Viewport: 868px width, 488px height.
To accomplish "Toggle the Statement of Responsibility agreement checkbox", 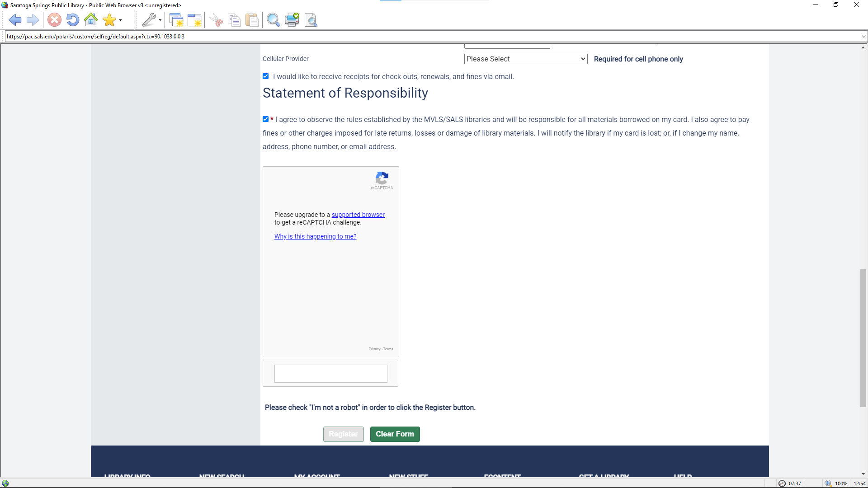I will (x=266, y=119).
